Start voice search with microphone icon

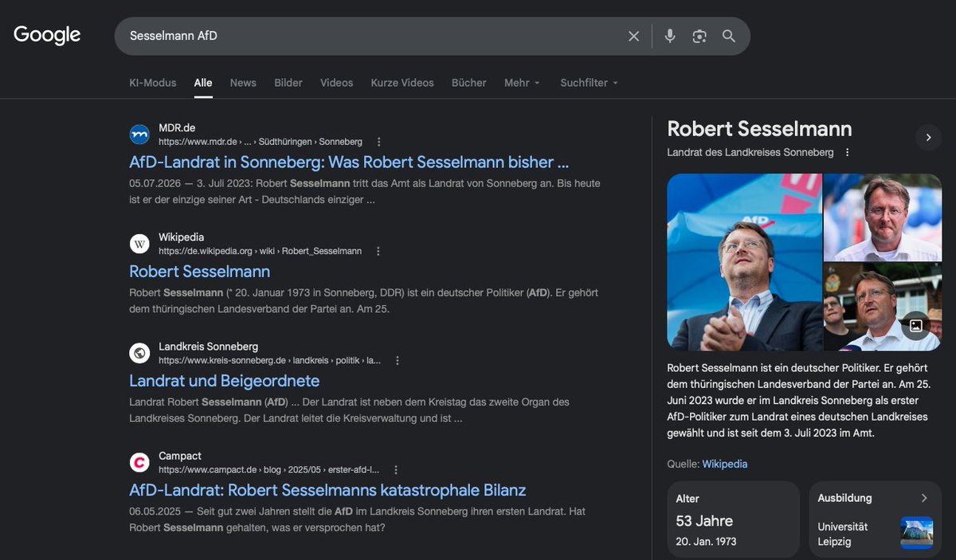(x=670, y=36)
